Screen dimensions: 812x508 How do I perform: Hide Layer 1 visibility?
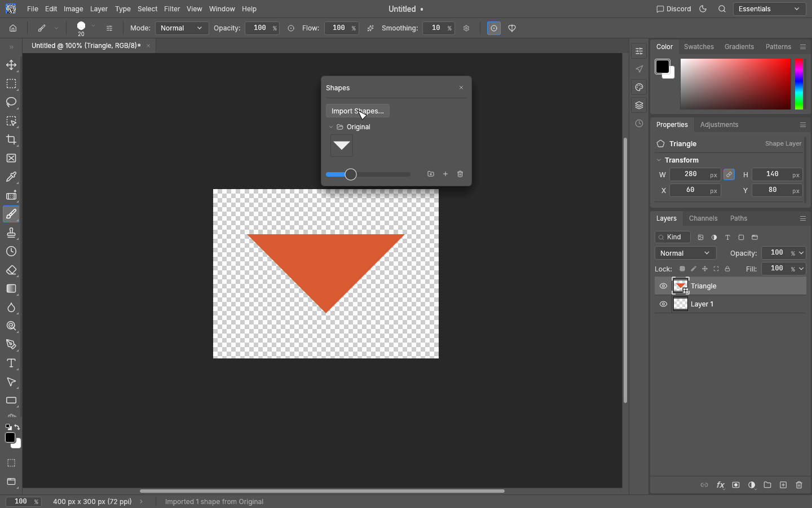[x=663, y=304]
